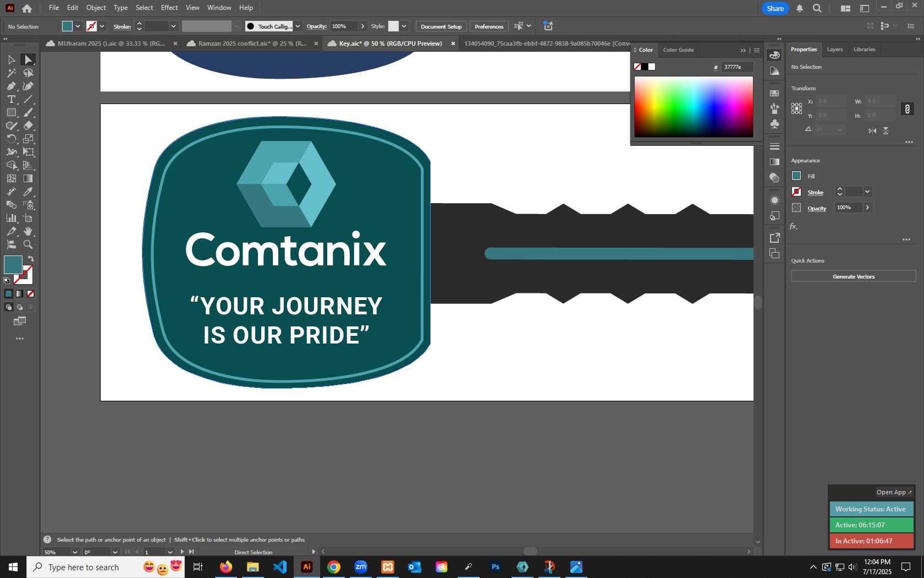
Task: Select the Blend tool
Action: point(11,205)
